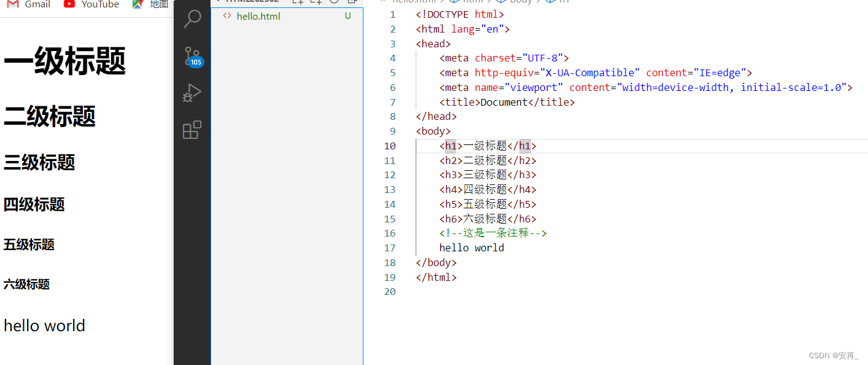Click hello world on code line 17

471,248
